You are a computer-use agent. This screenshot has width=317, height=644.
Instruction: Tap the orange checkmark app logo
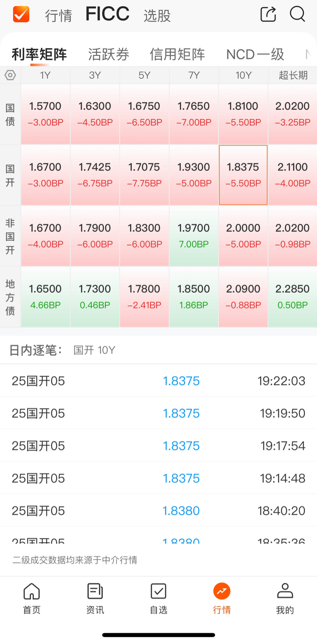coord(21,14)
